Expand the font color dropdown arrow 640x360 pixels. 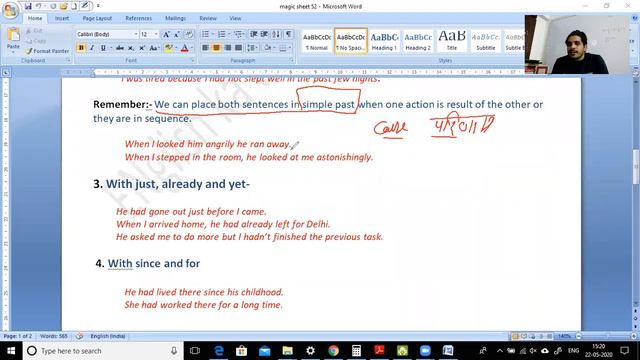pos(192,48)
